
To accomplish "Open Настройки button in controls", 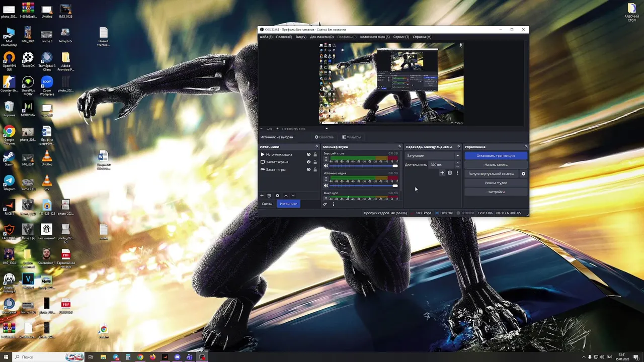I will point(496,192).
